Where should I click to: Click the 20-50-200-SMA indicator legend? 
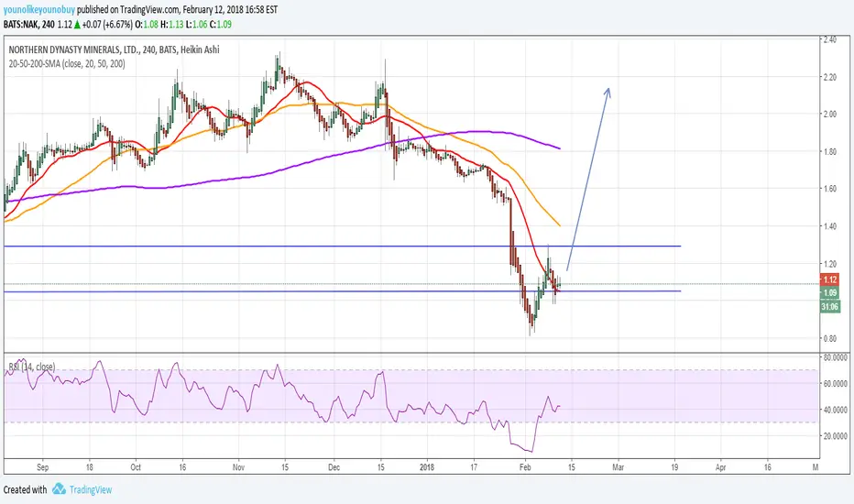[x=67, y=64]
